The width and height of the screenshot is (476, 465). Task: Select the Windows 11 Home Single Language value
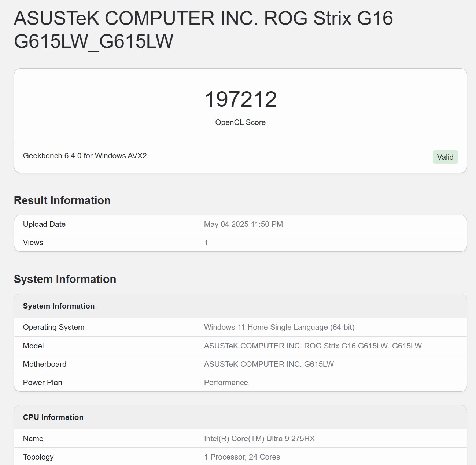pyautogui.click(x=279, y=327)
